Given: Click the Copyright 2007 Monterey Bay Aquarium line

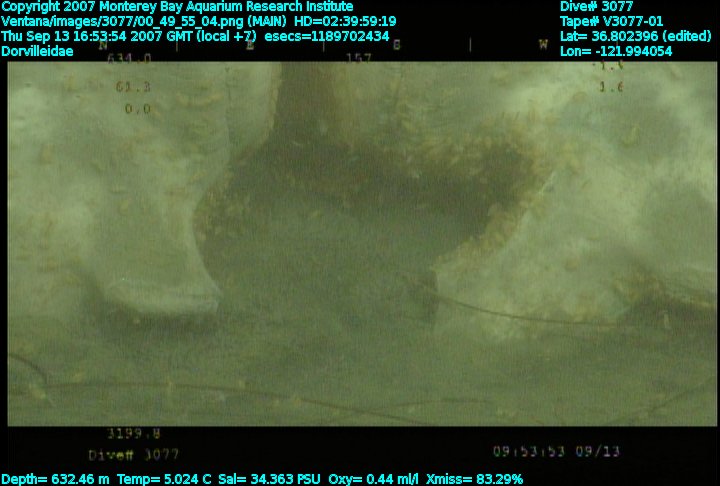Looking at the screenshot, I should tap(177, 7).
